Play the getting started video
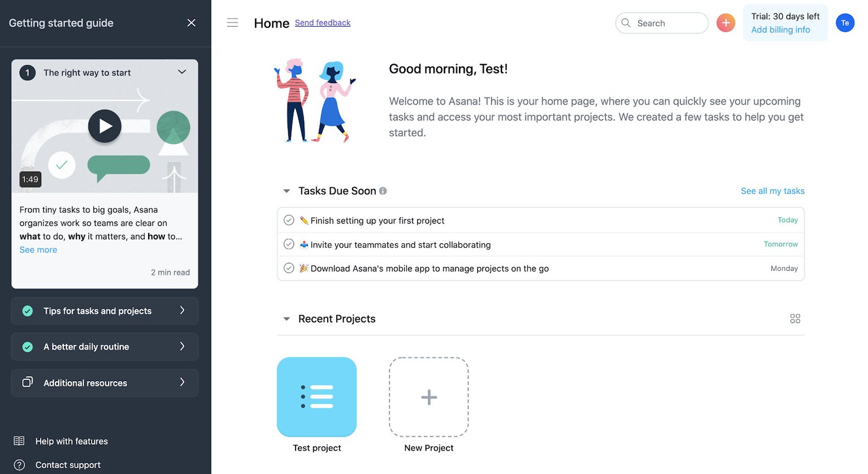This screenshot has width=868, height=474. [105, 126]
